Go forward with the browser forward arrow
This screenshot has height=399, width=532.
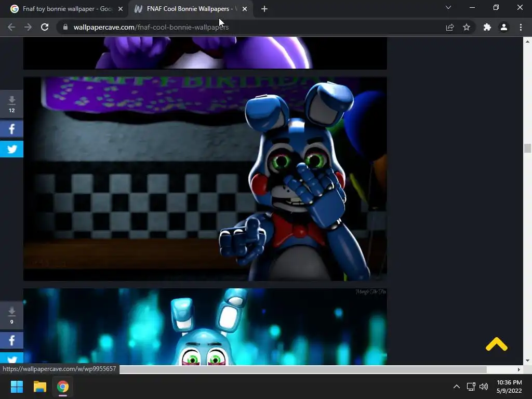(28, 27)
